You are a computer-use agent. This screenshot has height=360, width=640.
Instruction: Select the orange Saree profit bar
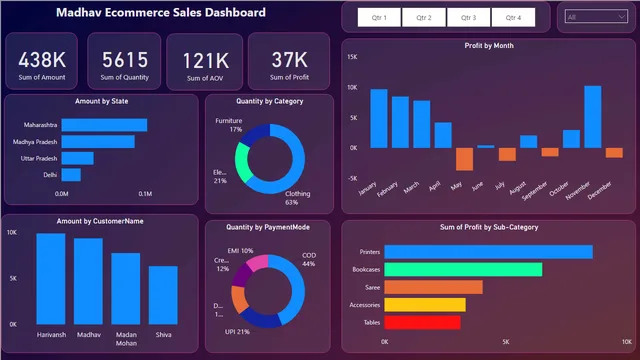433,287
